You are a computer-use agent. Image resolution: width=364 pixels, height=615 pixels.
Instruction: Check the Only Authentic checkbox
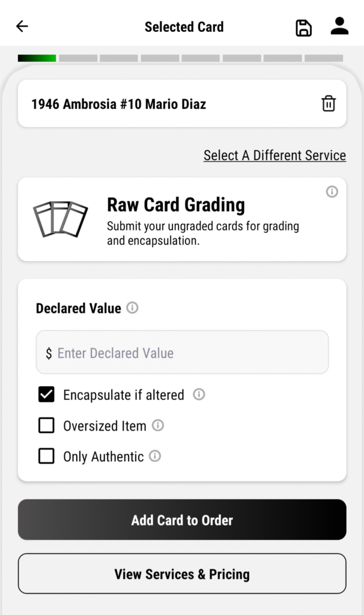(x=46, y=456)
